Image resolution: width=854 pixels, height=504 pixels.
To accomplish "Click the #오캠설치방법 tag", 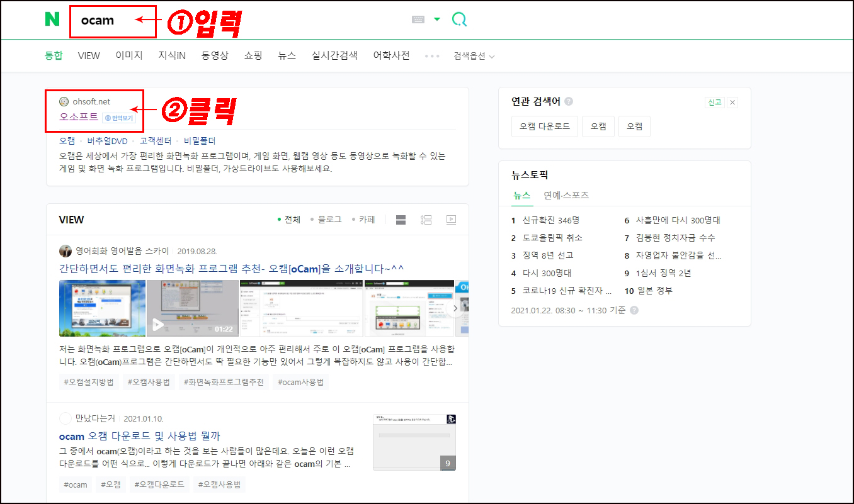I will (89, 382).
